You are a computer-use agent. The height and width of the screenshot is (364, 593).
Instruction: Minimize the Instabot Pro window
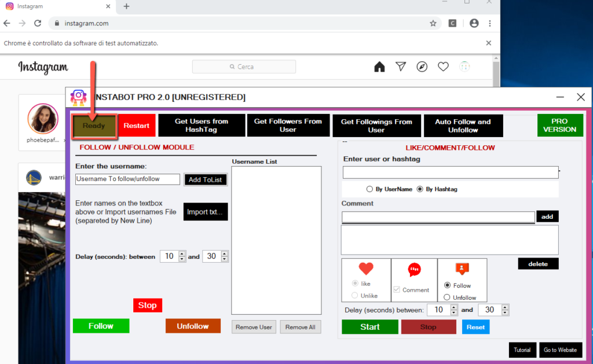[x=560, y=97]
